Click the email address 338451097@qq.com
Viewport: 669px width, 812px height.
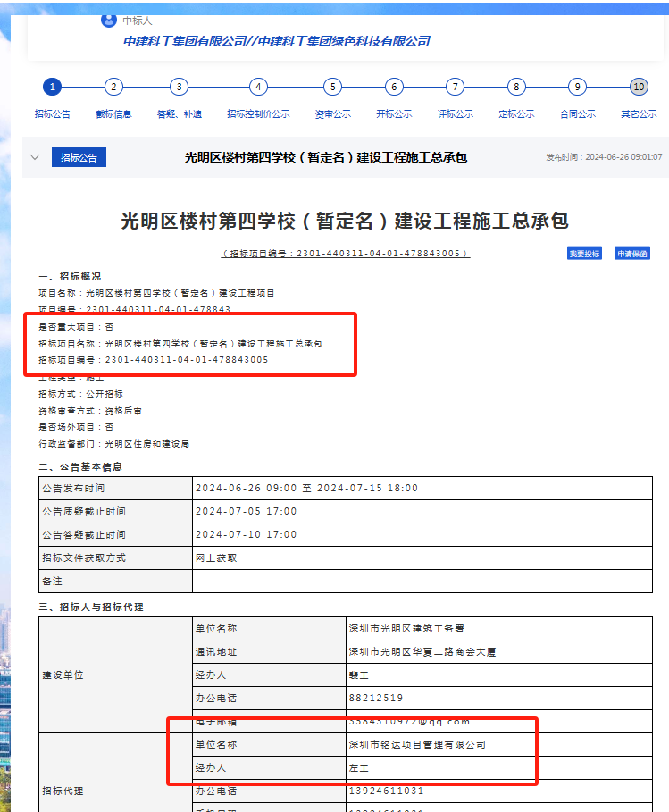[x=409, y=721]
